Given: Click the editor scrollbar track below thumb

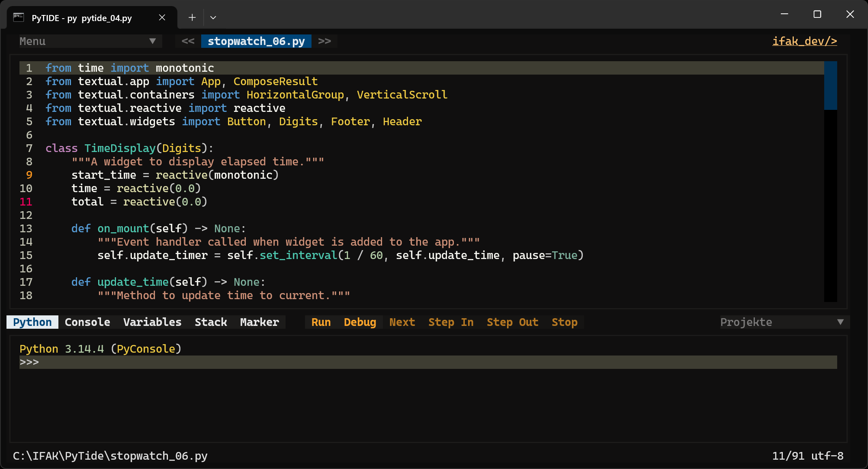Looking at the screenshot, I should pos(830,206).
